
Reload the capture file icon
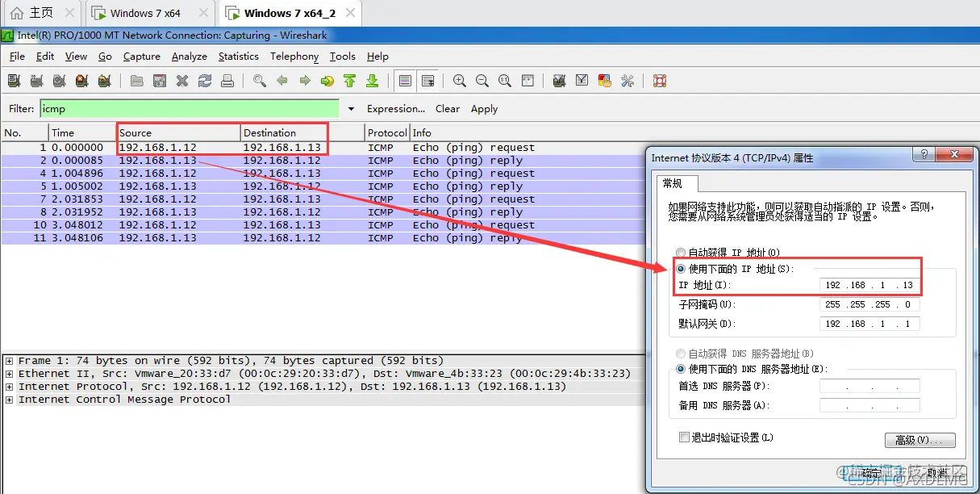click(x=205, y=81)
